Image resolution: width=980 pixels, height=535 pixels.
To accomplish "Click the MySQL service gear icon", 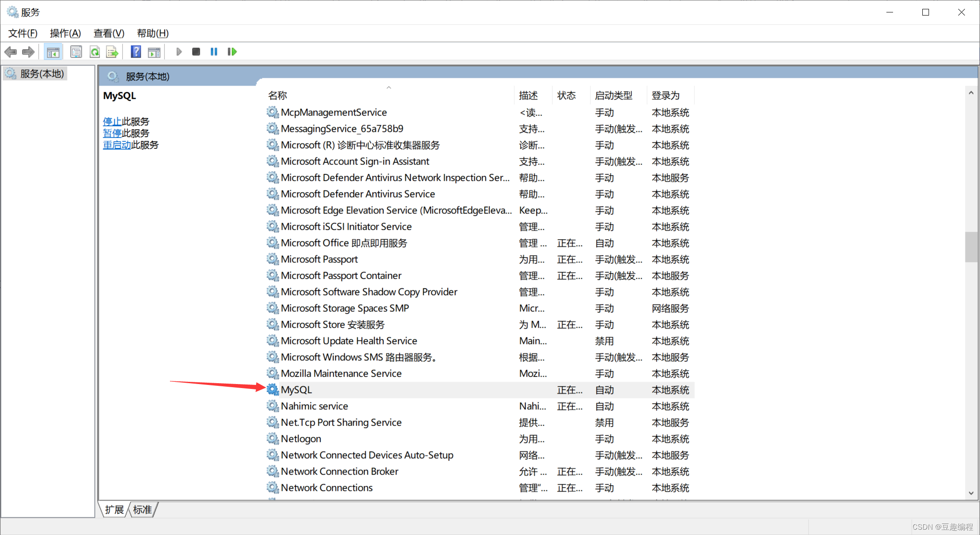I will click(x=272, y=390).
